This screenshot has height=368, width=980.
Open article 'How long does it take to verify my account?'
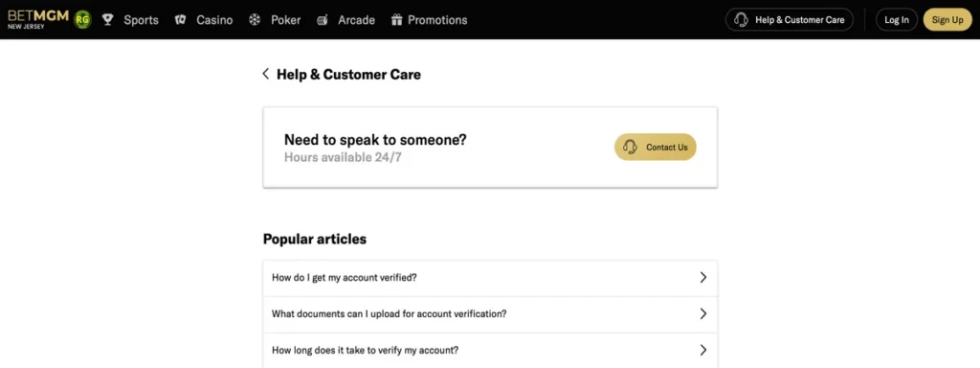click(490, 350)
